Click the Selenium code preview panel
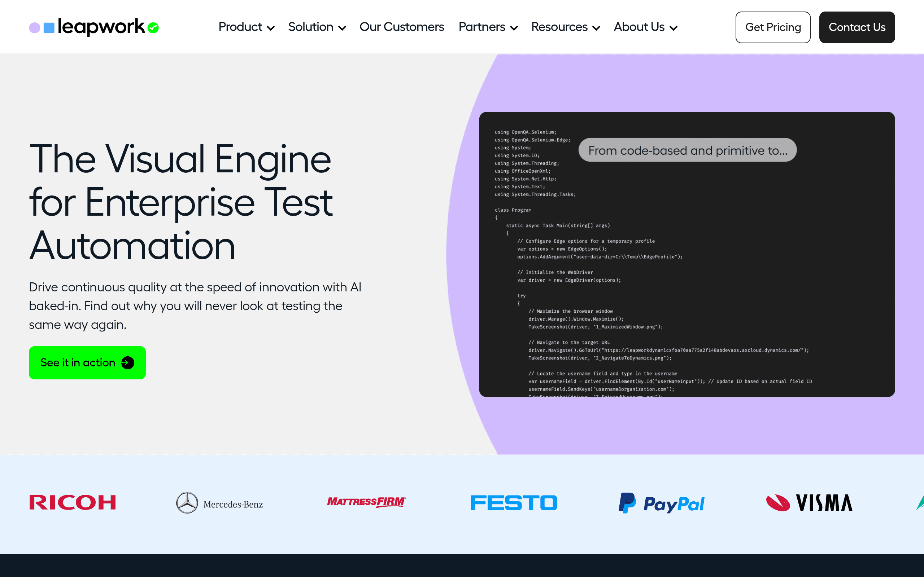This screenshot has height=577, width=924. pos(687,255)
